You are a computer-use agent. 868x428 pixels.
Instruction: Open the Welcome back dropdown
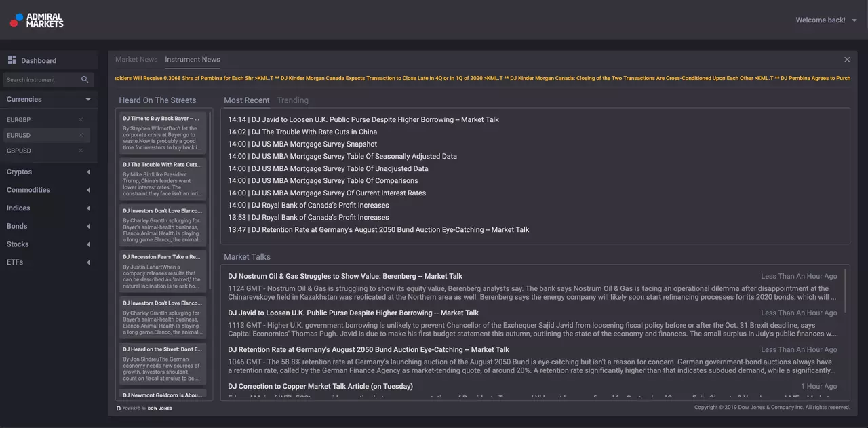(x=827, y=20)
